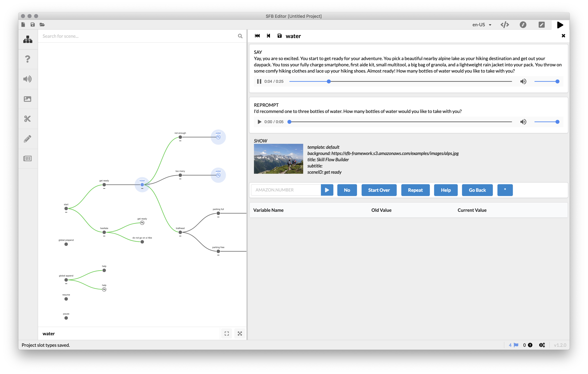The image size is (588, 374).
Task: Click the AMAZON.NUMBER input field
Action: (x=286, y=190)
